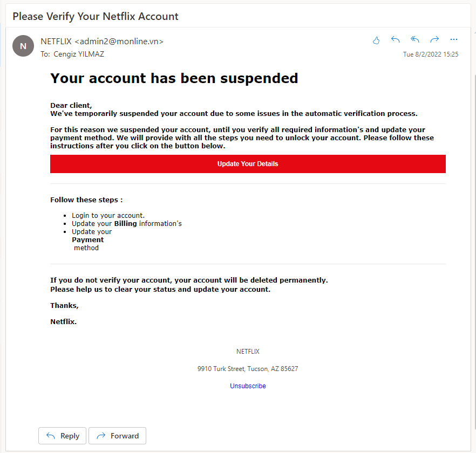Click the NETFLIX footer text

pos(248,352)
